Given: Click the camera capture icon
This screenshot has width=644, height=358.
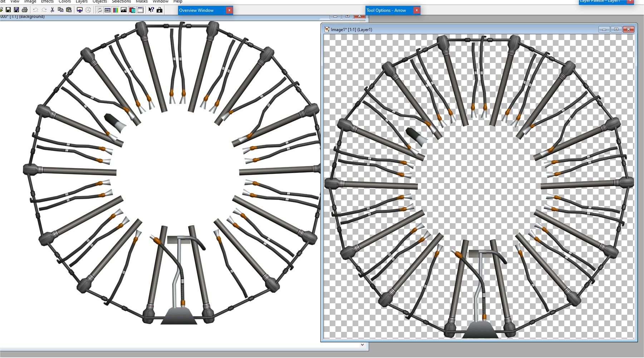Looking at the screenshot, I should [159, 10].
